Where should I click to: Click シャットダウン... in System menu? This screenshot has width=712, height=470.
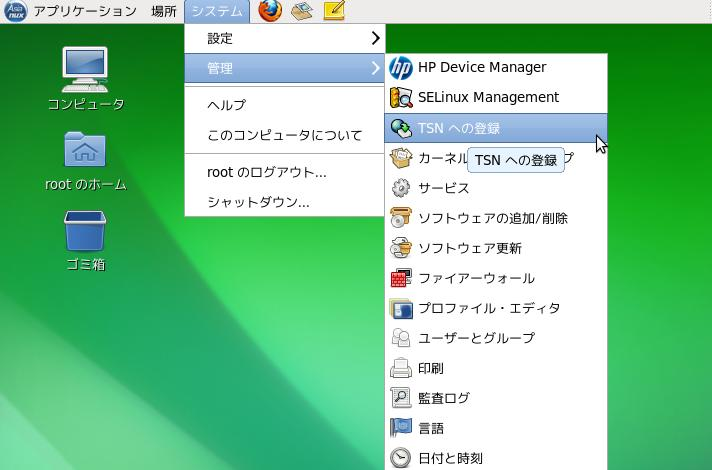258,202
